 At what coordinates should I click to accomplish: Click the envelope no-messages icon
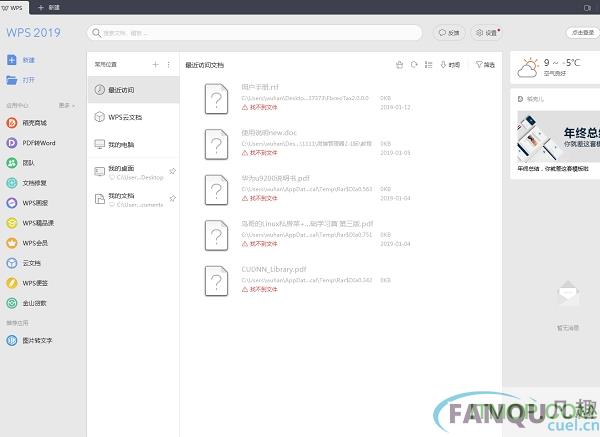(568, 293)
